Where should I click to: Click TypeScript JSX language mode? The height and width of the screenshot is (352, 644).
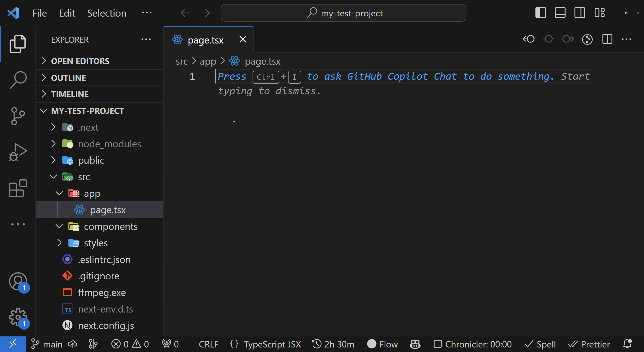[x=272, y=344]
